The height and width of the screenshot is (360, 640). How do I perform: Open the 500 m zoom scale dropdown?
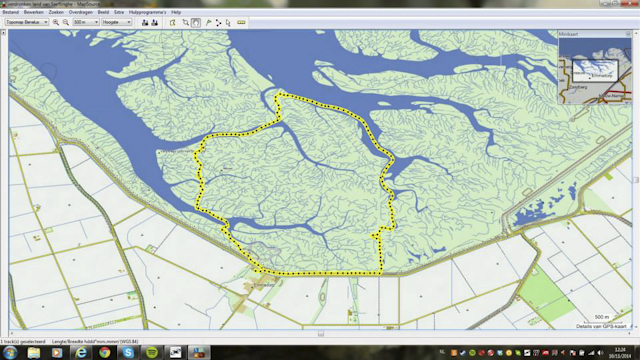pyautogui.click(x=86, y=22)
